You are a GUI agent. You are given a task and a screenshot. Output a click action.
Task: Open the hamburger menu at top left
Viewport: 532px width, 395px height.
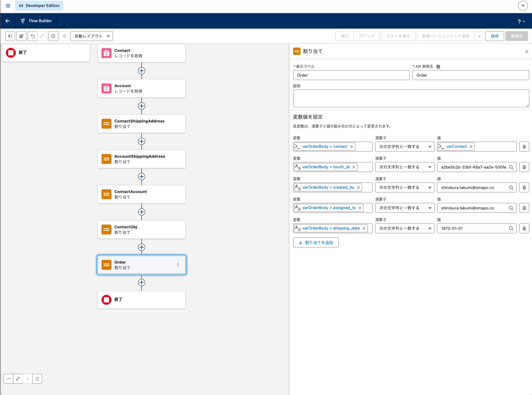tap(8, 6)
